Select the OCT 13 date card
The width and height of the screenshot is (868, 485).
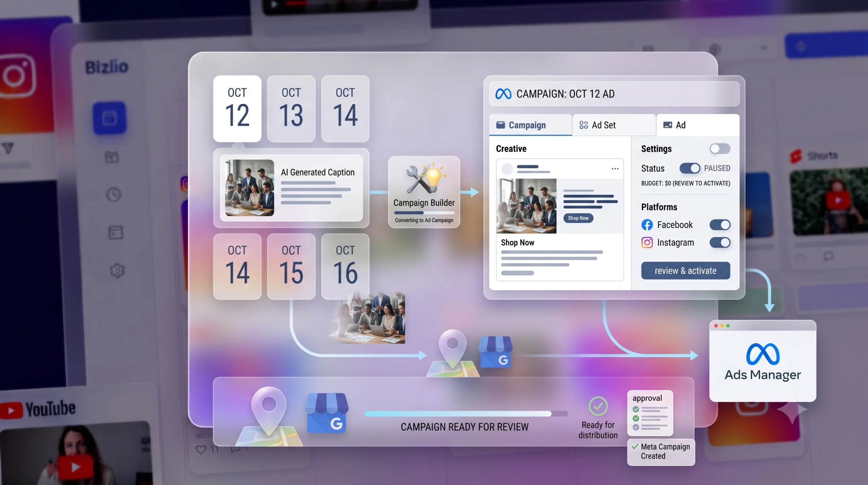[x=291, y=109]
